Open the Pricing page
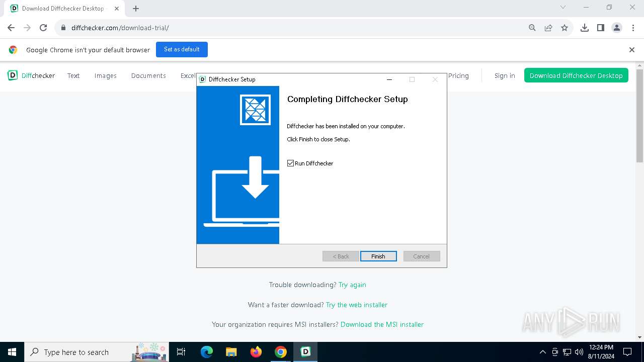This screenshot has width=644, height=362. pos(458,75)
